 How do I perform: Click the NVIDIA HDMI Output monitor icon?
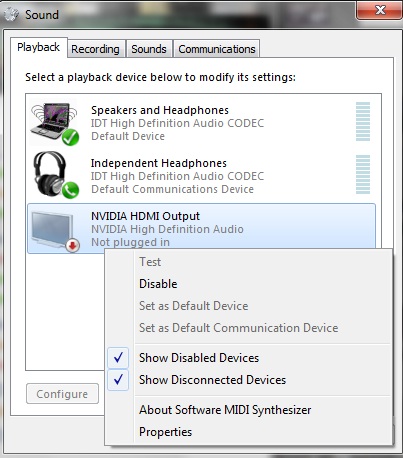55,231
